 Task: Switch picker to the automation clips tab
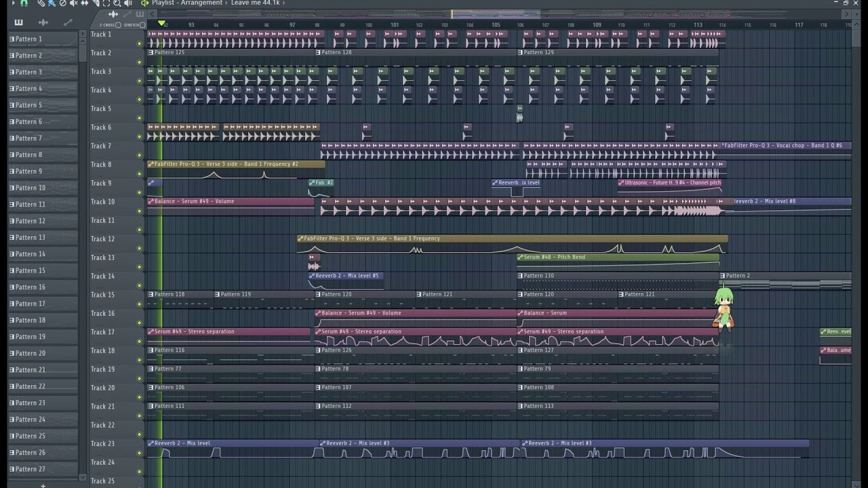[x=68, y=22]
